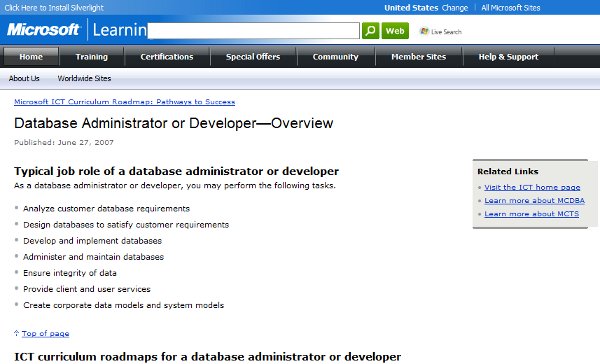Screen dimensions: 600x364
Task: Click the Published: June 27, 2007 text
Action: click(x=64, y=142)
